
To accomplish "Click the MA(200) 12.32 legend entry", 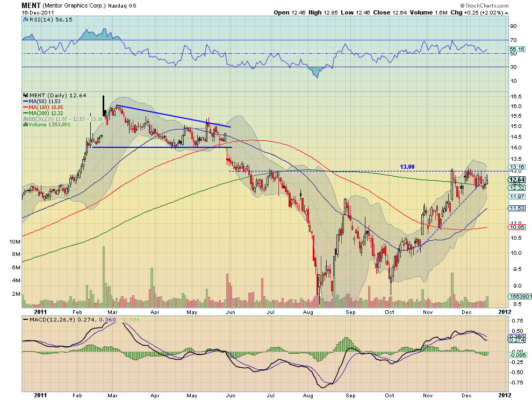I will tap(43, 113).
